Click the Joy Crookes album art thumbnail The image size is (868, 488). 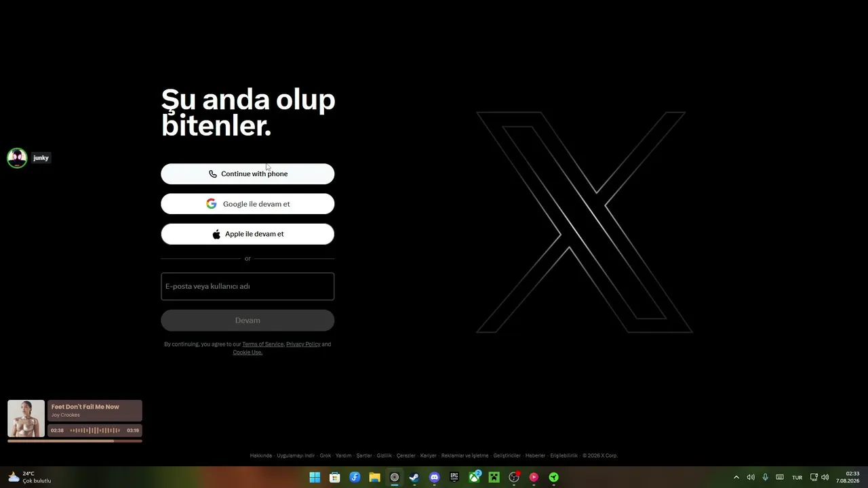pyautogui.click(x=26, y=418)
